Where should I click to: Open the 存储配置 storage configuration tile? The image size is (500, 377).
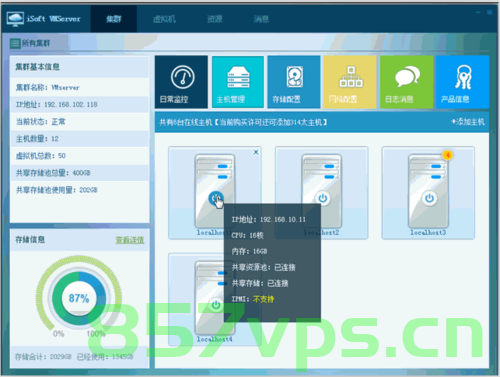(x=294, y=82)
